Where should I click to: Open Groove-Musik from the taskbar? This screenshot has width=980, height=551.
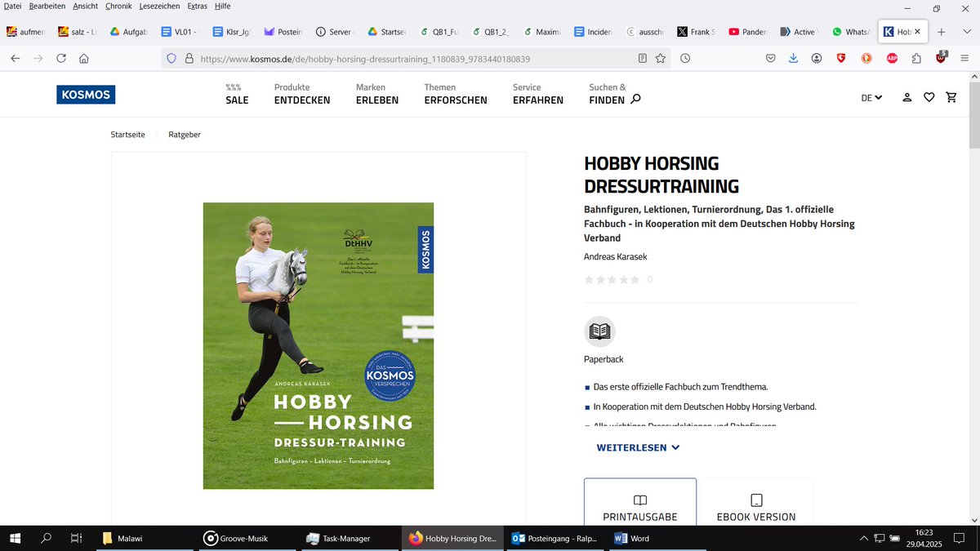point(248,539)
